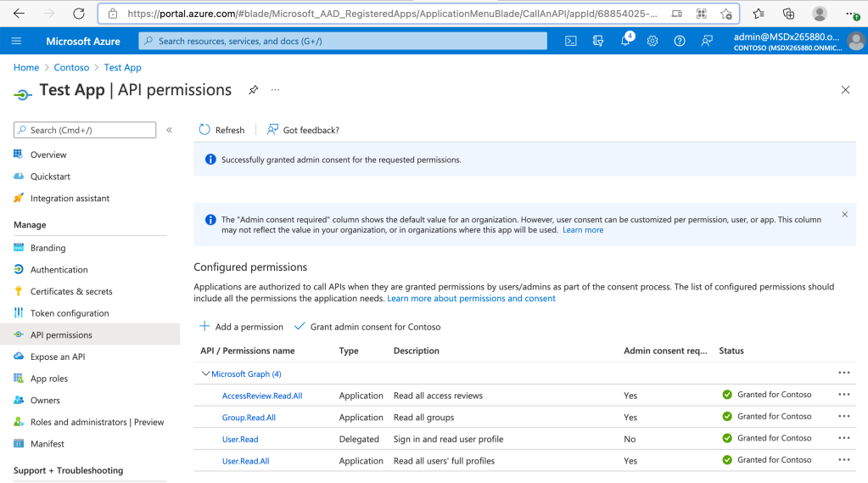The image size is (868, 483).
Task: Go to Expose an API section
Action: [58, 357]
